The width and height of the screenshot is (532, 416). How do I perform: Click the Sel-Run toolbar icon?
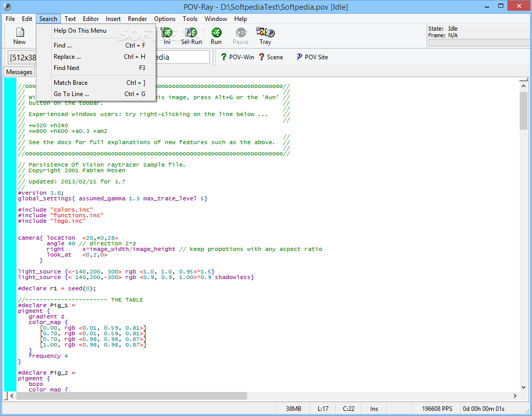click(191, 36)
